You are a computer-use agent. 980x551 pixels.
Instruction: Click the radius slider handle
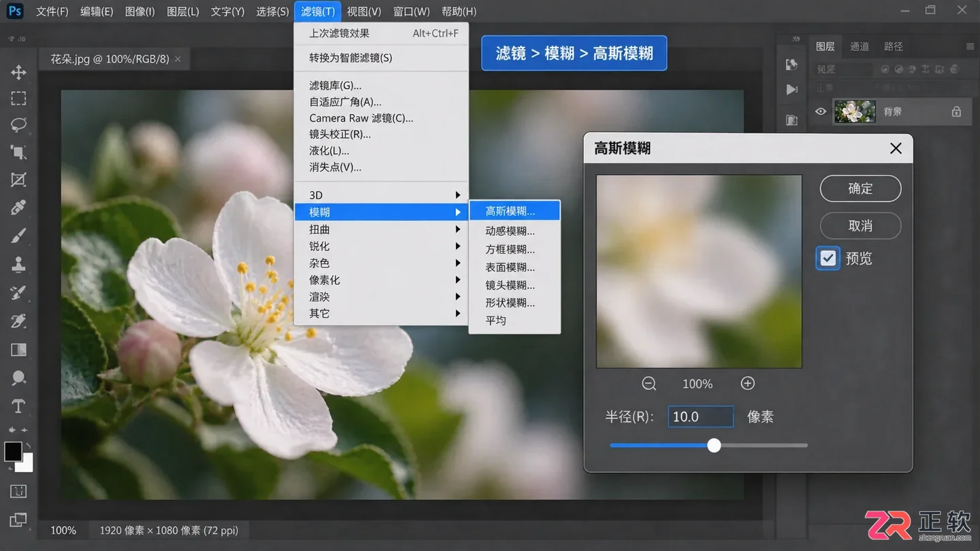tap(714, 446)
